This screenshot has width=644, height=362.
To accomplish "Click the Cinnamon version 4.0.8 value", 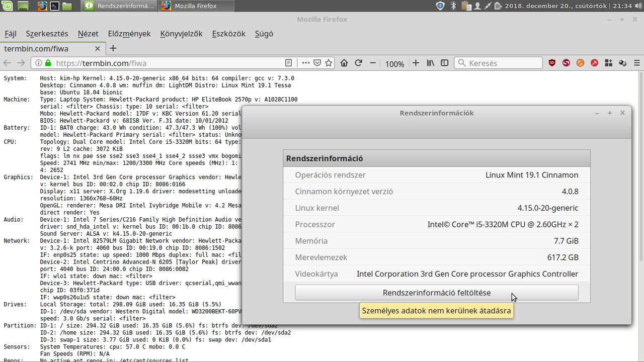I will coord(570,192).
